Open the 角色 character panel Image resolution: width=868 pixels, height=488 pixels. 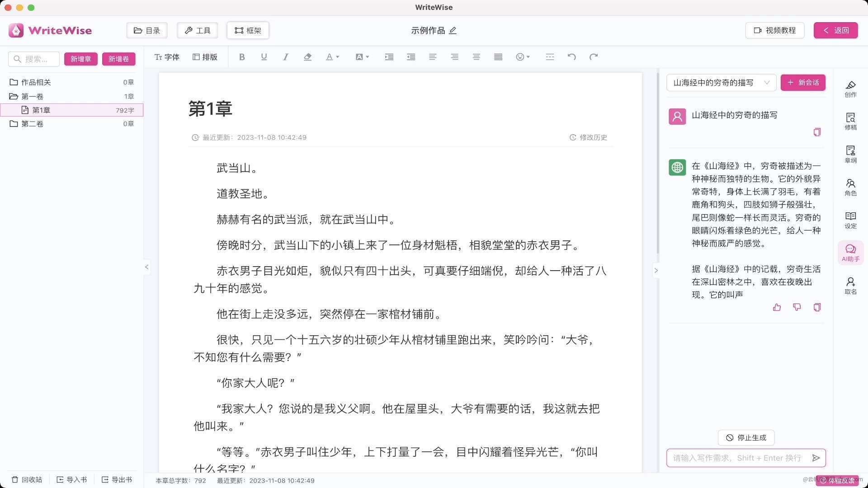tap(850, 187)
